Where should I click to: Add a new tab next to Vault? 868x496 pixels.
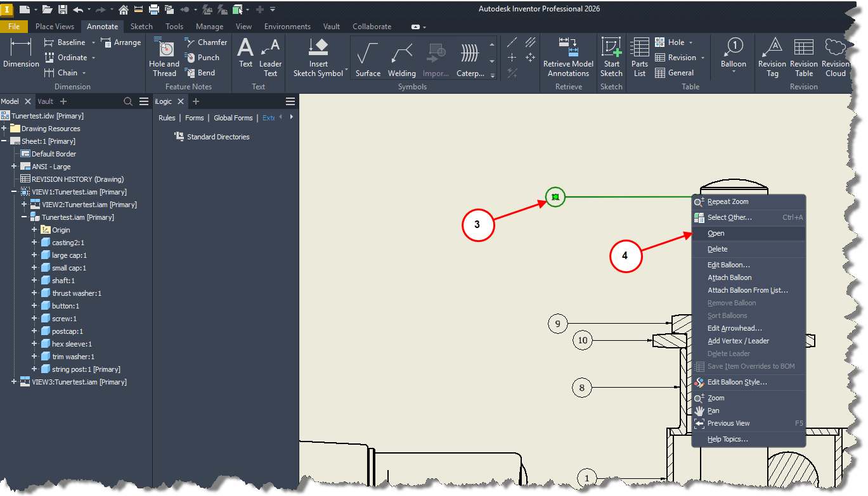point(63,101)
